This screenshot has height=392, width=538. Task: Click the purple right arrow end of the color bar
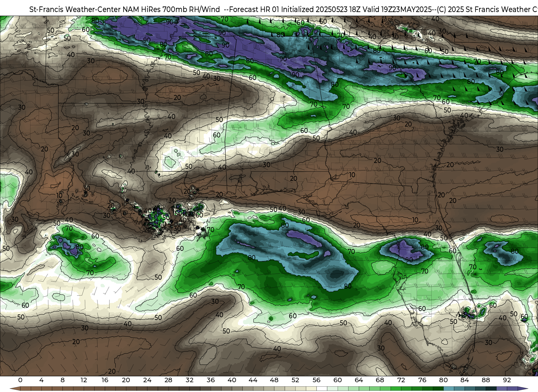(523, 389)
